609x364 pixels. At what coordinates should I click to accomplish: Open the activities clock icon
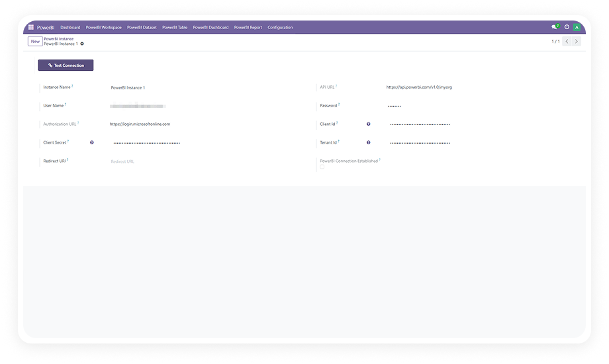(567, 27)
